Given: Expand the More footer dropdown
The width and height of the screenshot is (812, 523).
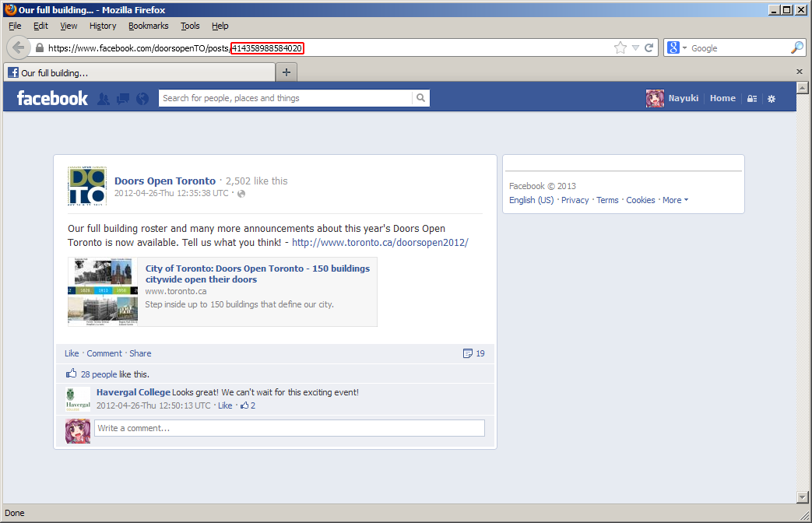Looking at the screenshot, I should pyautogui.click(x=675, y=200).
